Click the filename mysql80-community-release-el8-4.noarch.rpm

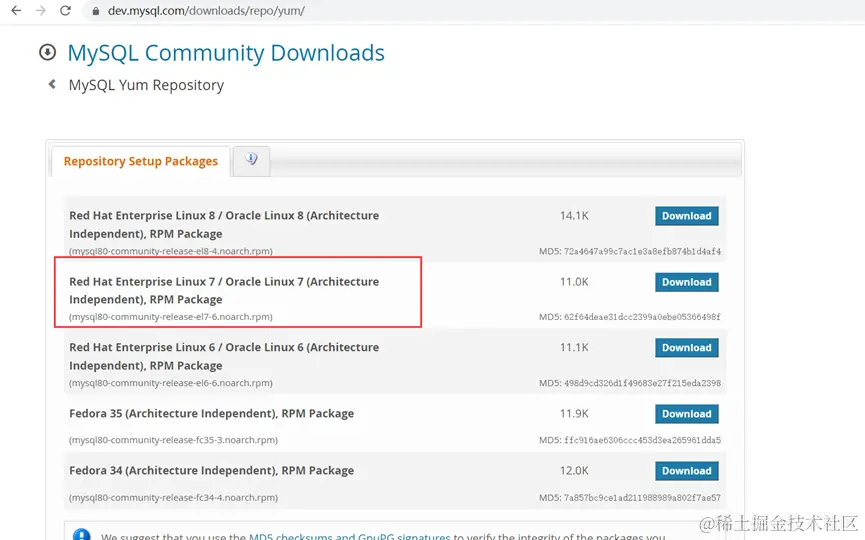tap(170, 251)
